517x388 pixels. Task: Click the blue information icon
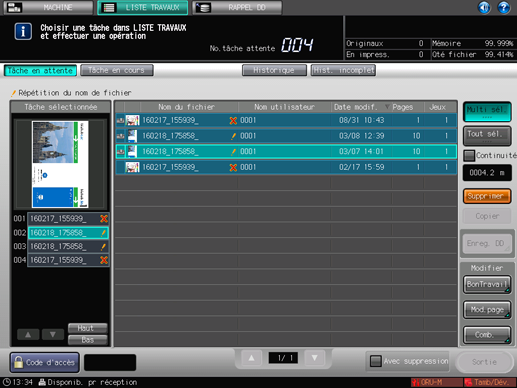point(23,32)
